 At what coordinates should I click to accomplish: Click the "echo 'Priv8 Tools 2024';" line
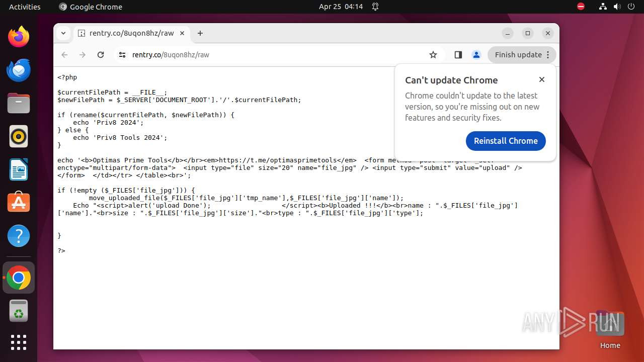[x=120, y=138]
